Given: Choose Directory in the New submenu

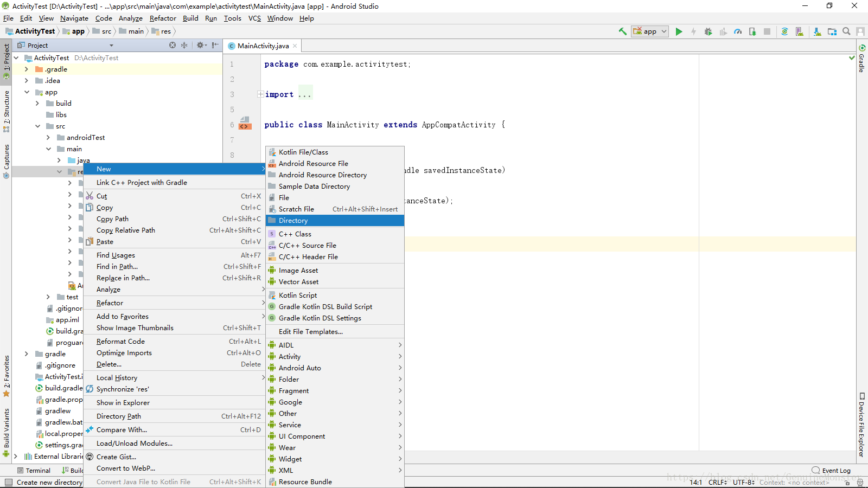Looking at the screenshot, I should 335,221.
